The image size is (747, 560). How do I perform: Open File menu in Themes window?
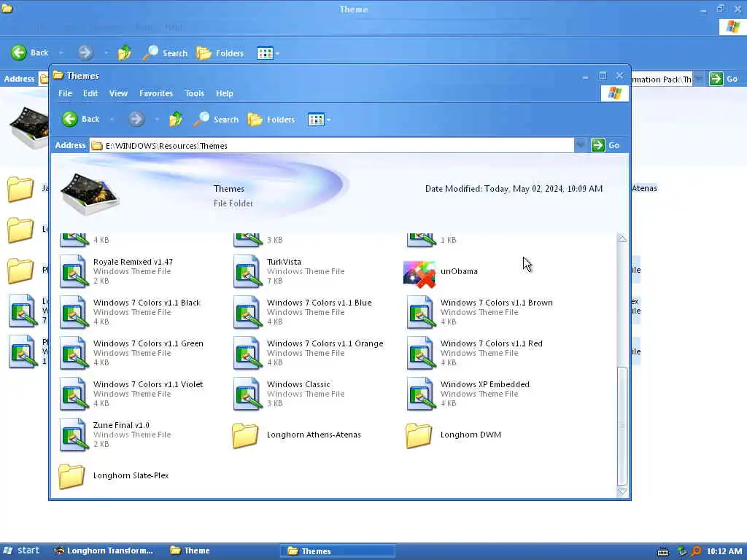tap(65, 93)
